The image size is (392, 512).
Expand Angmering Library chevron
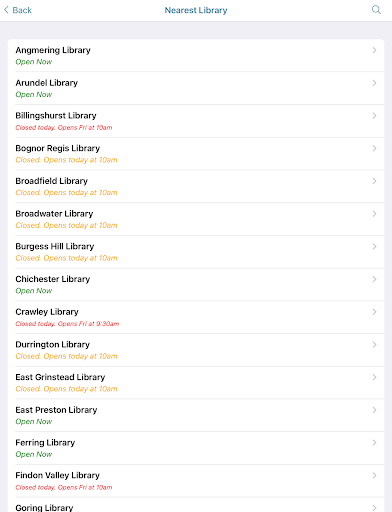[374, 50]
